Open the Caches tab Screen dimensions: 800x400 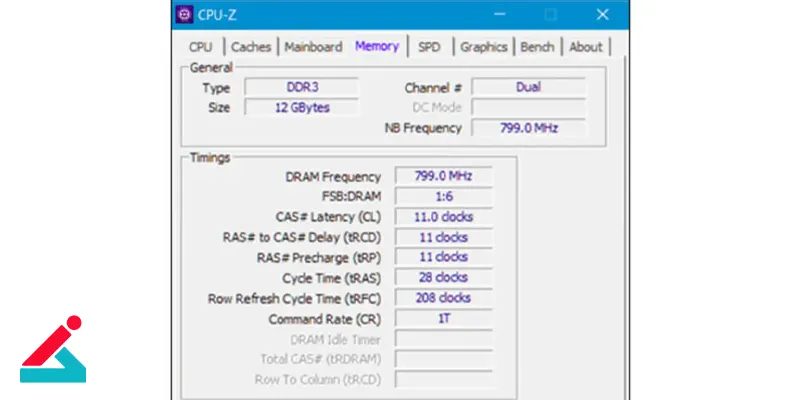coord(253,47)
